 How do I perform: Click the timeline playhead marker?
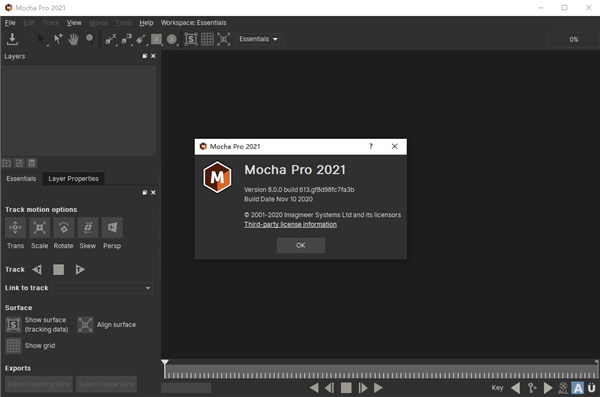[x=165, y=363]
